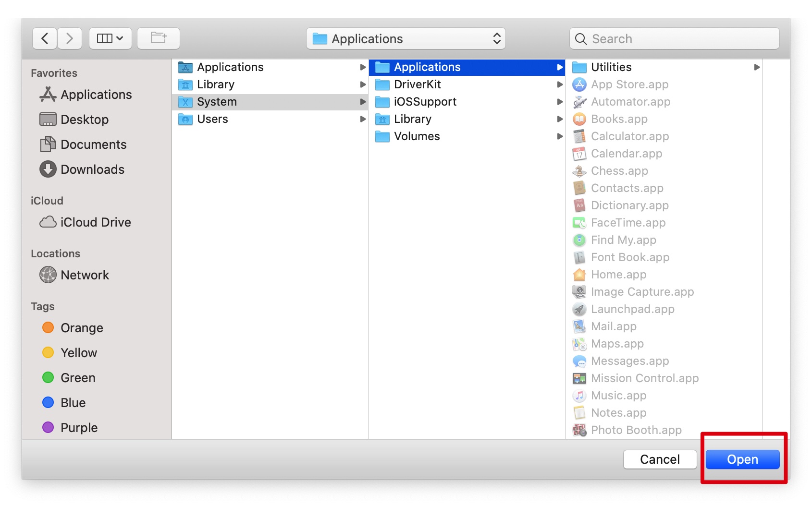The height and width of the screenshot is (505, 812).
Task: Click the Chess.app icon
Action: (579, 171)
